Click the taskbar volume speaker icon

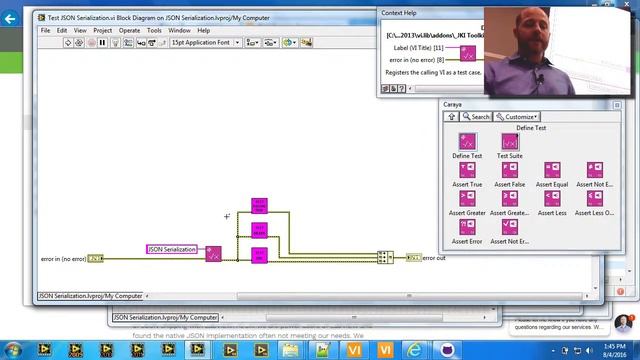pos(589,350)
